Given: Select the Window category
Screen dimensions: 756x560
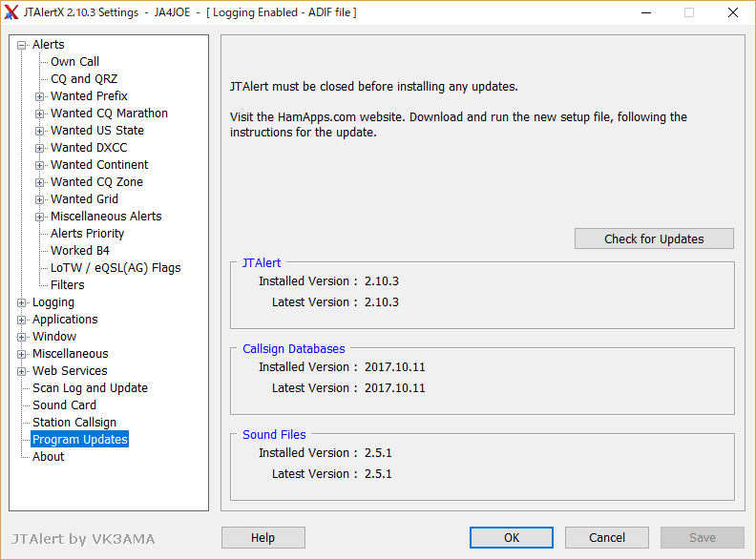Looking at the screenshot, I should point(54,337).
